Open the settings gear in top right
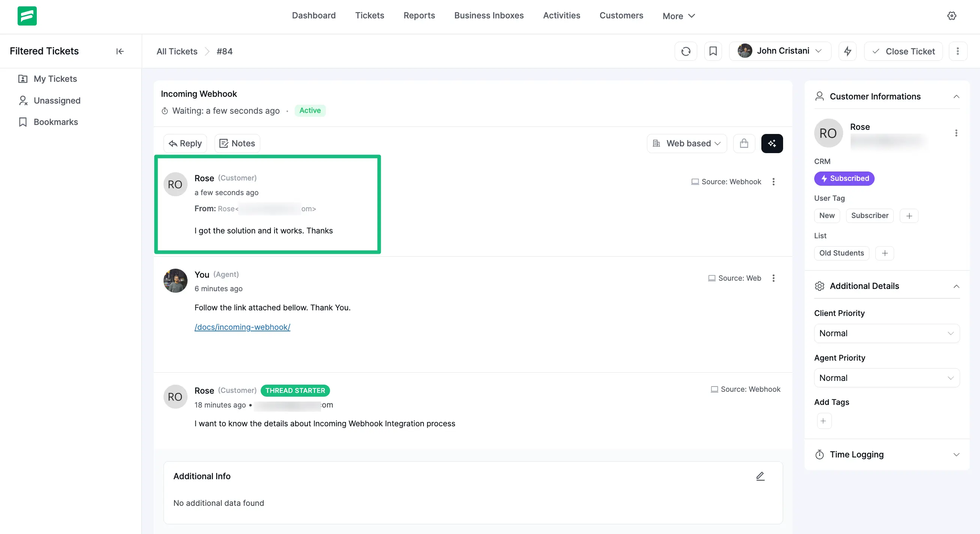 pyautogui.click(x=952, y=16)
